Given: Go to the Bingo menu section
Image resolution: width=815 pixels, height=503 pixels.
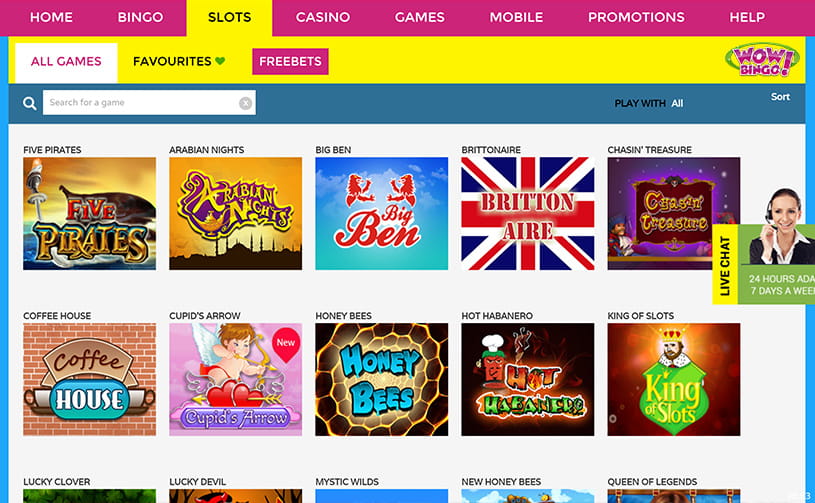Looking at the screenshot, I should point(140,17).
